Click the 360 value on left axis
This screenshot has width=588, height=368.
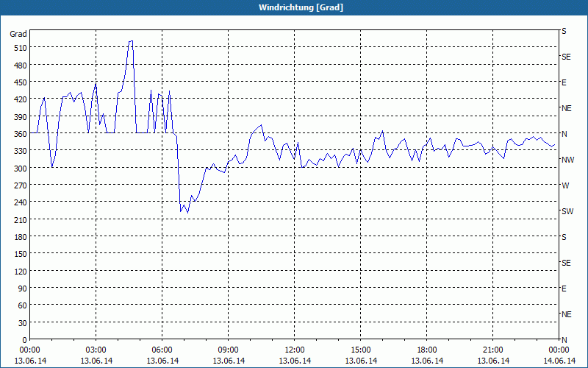tap(21, 134)
